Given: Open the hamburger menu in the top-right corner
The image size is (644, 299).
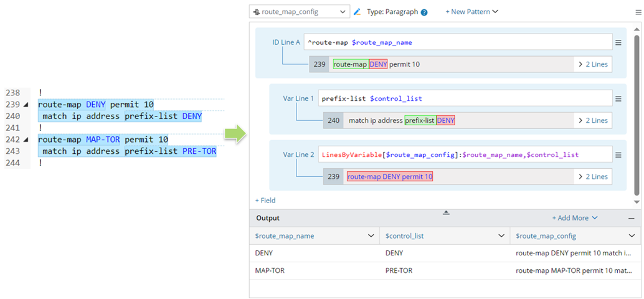Looking at the screenshot, I should (x=638, y=12).
